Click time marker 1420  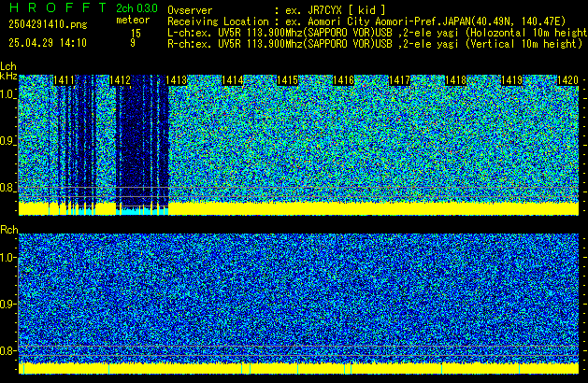pyautogui.click(x=567, y=80)
